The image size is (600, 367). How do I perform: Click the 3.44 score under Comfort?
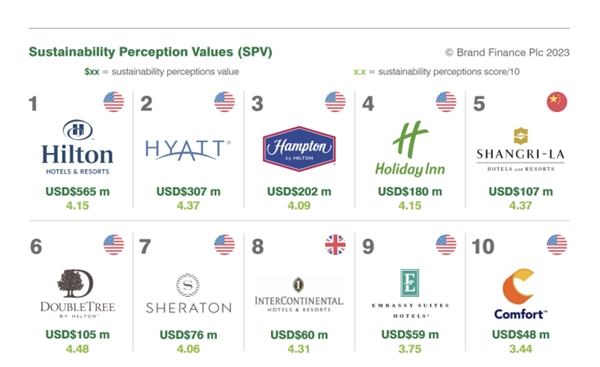(520, 349)
